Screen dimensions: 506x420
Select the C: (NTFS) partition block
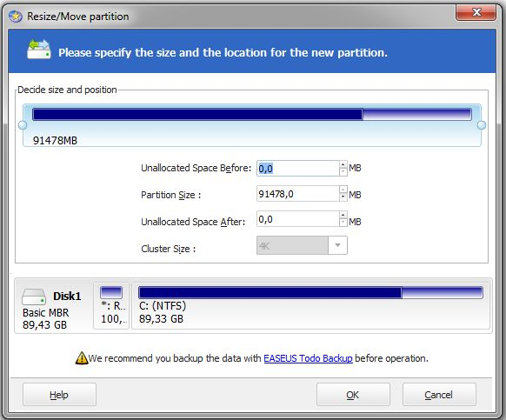[x=310, y=306]
